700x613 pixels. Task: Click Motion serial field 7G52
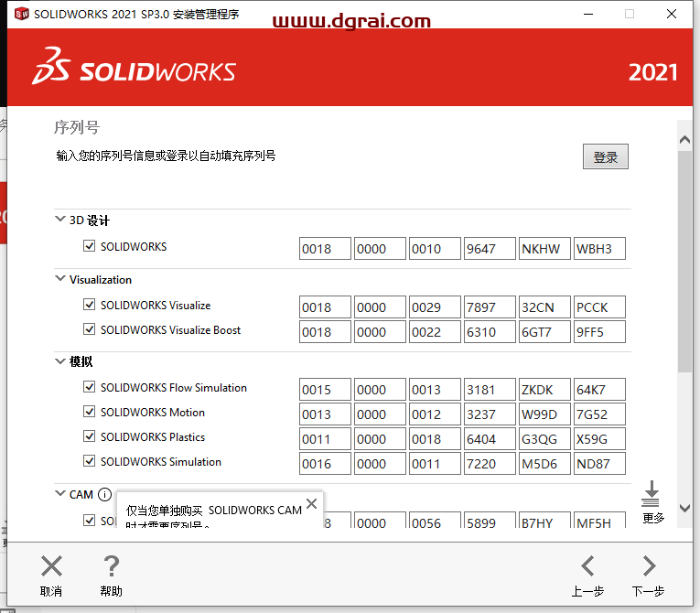[x=599, y=414]
